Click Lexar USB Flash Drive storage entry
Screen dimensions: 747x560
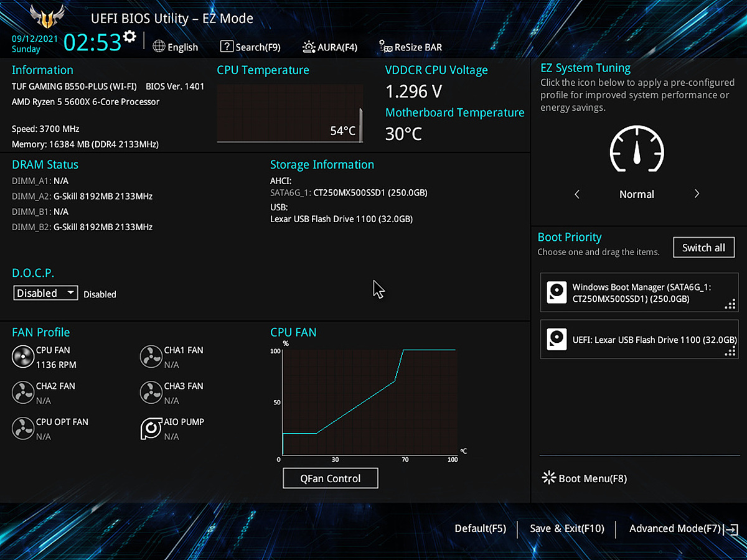coord(341,219)
